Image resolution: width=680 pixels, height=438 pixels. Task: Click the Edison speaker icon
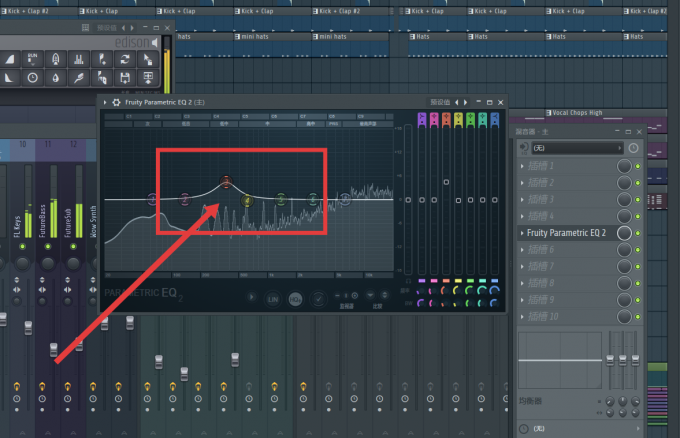click(x=155, y=42)
